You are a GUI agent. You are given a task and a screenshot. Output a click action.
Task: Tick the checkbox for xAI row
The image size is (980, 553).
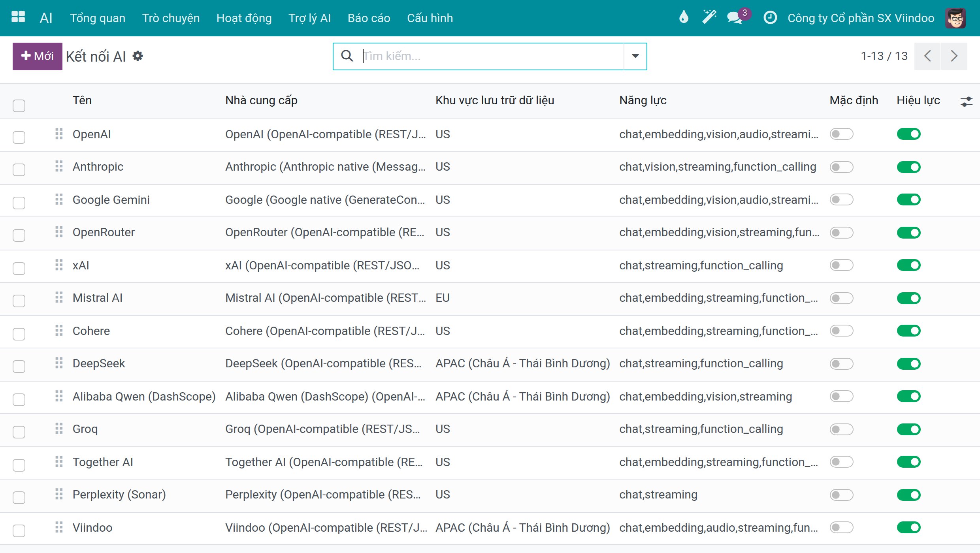click(19, 268)
